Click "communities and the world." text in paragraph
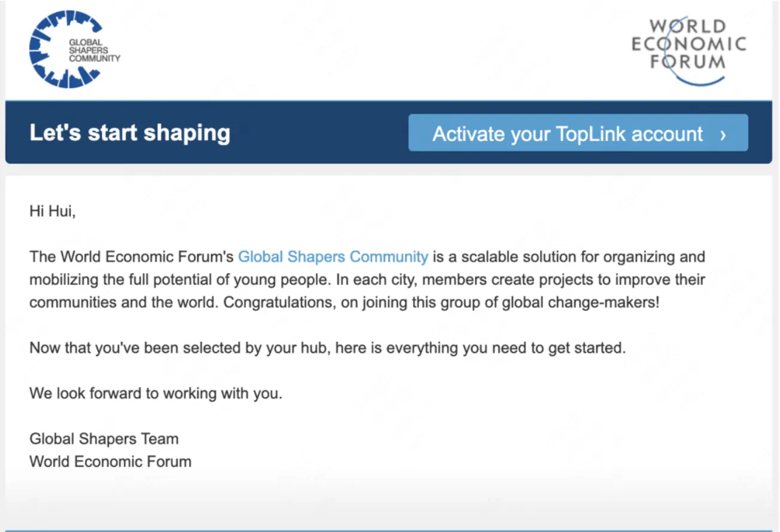The image size is (780, 532). click(x=124, y=302)
